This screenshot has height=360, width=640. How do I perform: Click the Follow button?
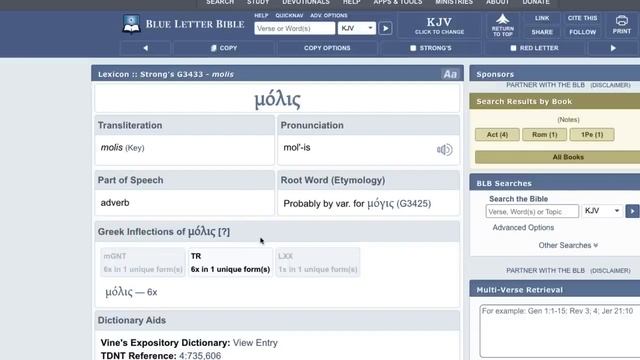point(582,32)
